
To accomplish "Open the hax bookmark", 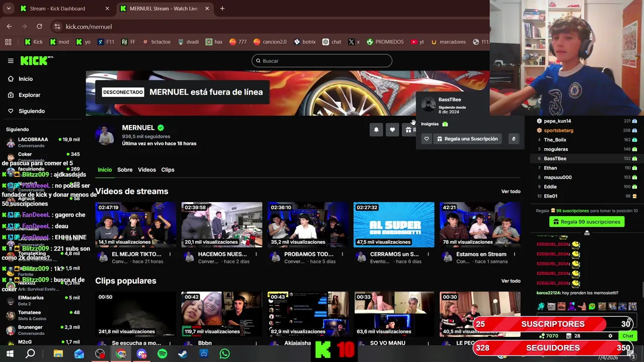I will 214,42.
